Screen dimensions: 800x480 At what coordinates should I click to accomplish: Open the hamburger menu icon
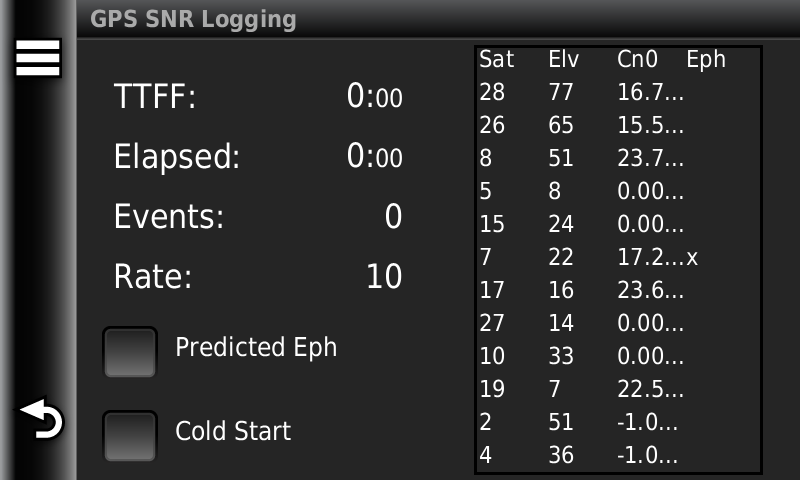[37, 58]
